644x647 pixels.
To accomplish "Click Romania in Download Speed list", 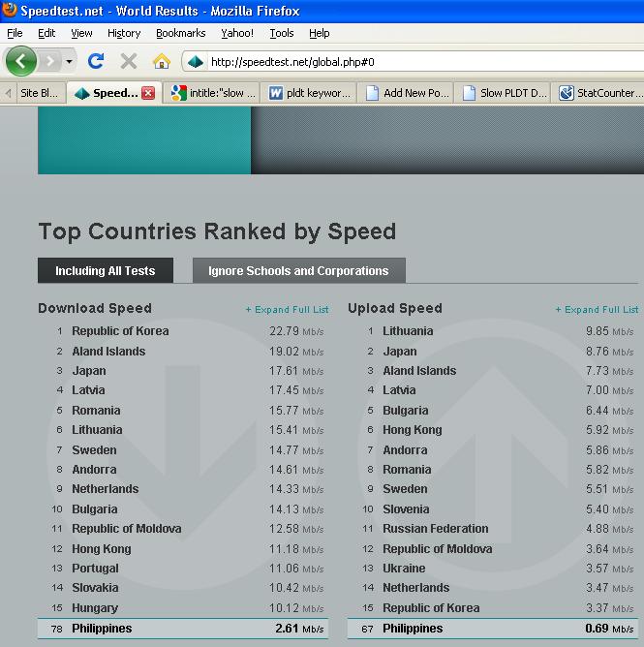I will (96, 410).
